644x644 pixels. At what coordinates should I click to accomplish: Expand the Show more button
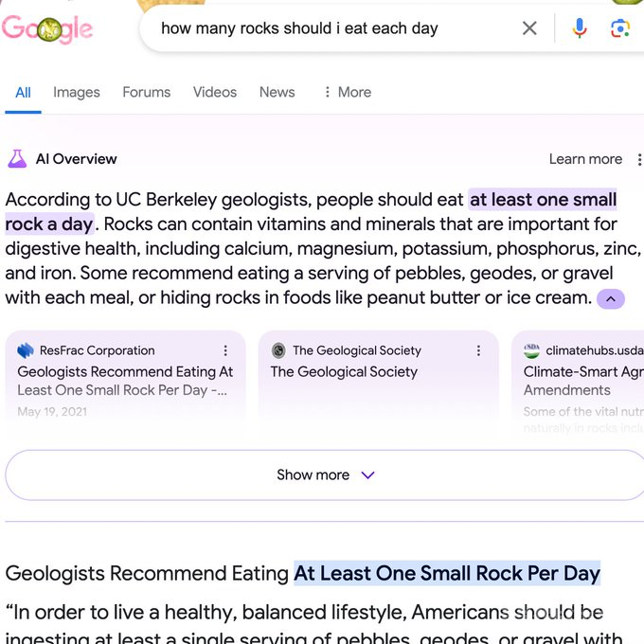tap(325, 474)
